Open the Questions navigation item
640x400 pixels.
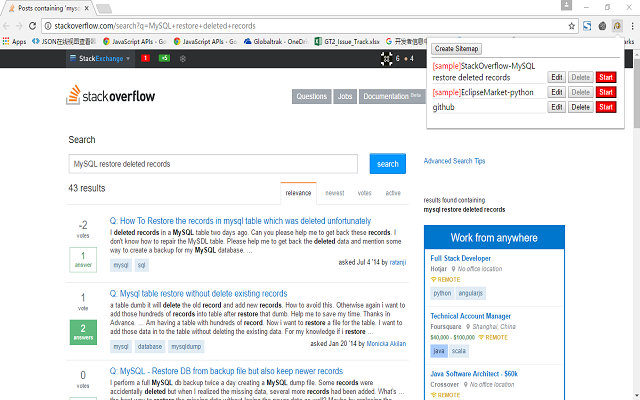(311, 96)
